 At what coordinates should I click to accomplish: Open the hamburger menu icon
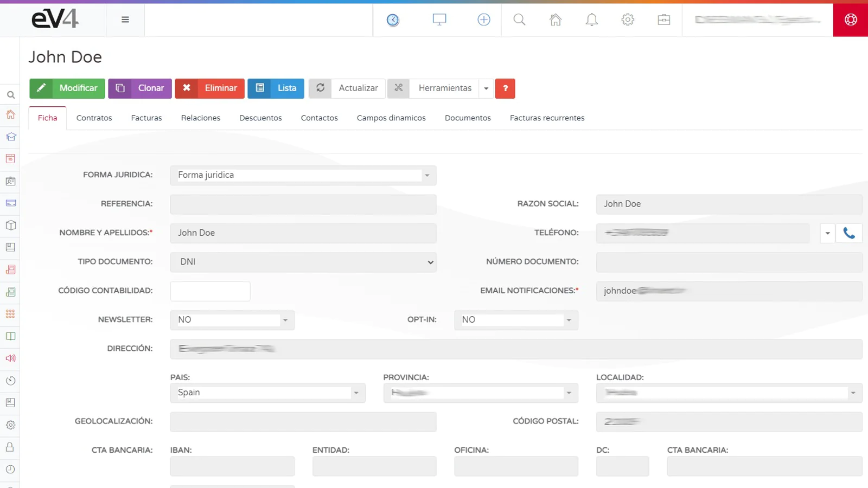(x=125, y=20)
